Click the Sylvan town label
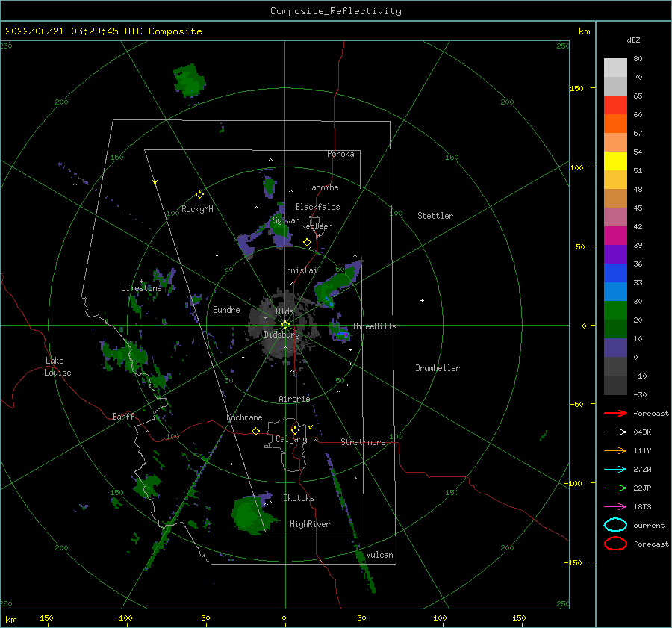 (286, 220)
